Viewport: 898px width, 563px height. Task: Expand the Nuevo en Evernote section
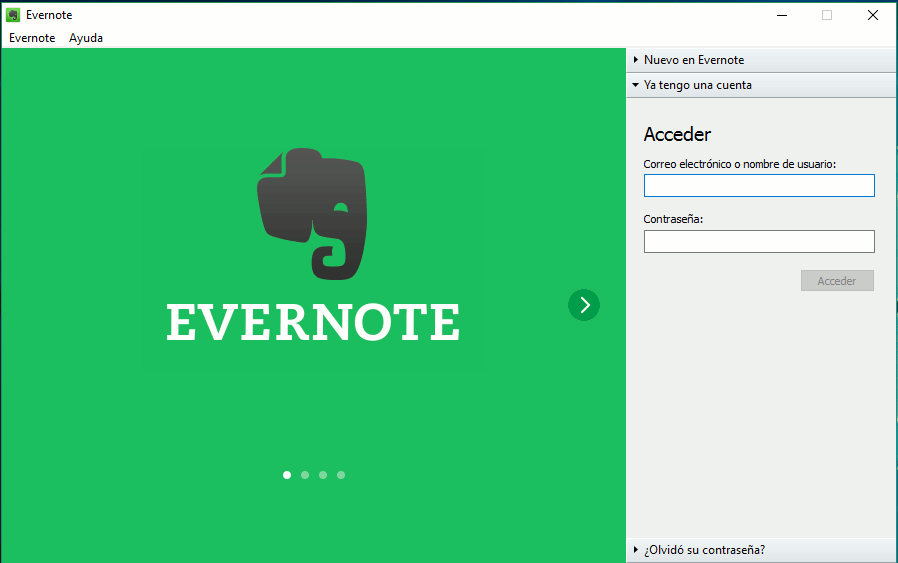point(694,60)
